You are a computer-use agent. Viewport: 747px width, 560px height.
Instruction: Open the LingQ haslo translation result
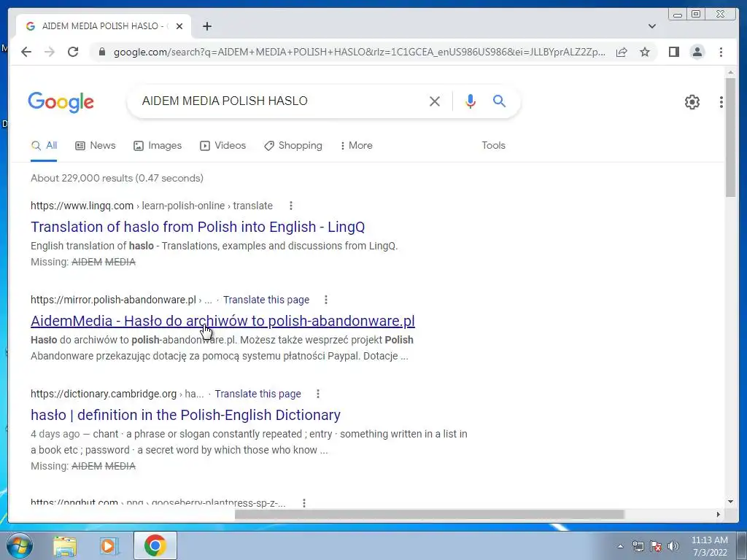tap(198, 227)
